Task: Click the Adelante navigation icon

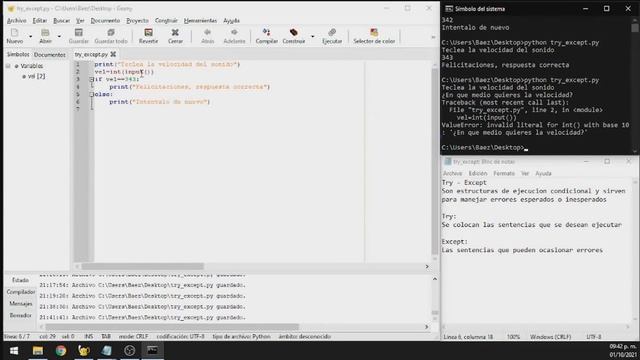Action: click(x=234, y=36)
